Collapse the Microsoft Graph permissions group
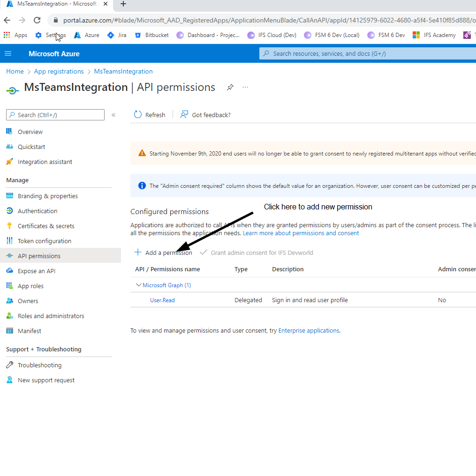 pos(139,284)
